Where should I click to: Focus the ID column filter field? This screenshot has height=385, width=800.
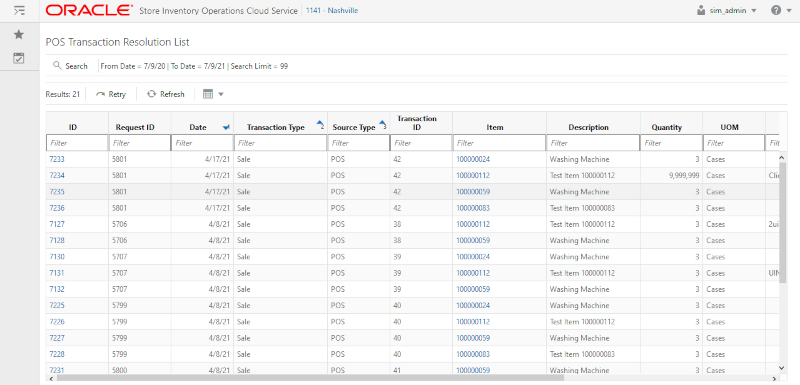(x=77, y=143)
